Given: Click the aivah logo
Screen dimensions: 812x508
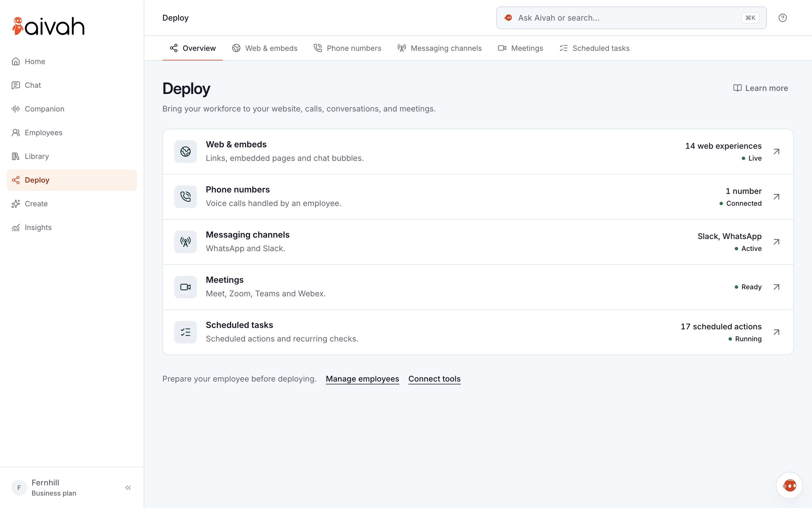Looking at the screenshot, I should pos(48,26).
